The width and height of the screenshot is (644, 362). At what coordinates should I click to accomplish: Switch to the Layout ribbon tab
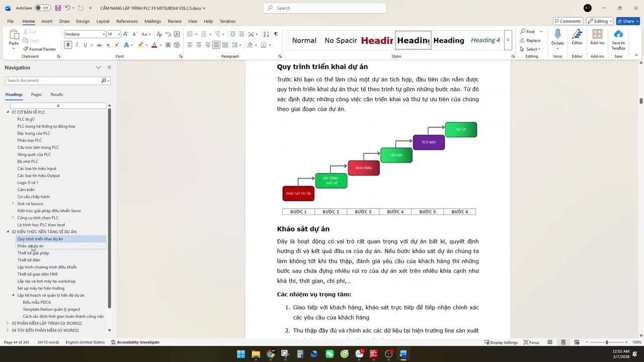point(103,21)
